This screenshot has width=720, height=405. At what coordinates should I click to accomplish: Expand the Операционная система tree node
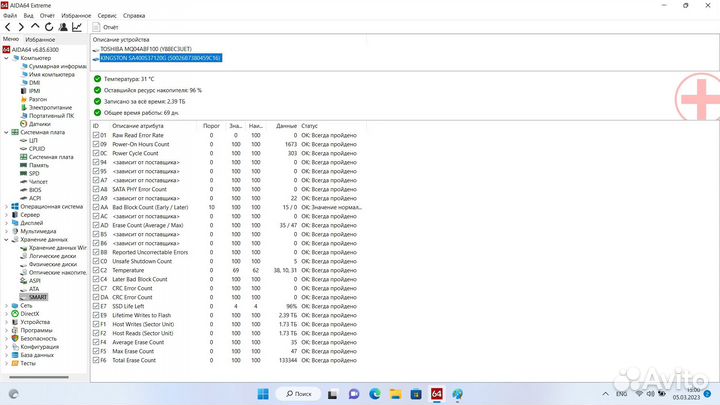pos(6,206)
